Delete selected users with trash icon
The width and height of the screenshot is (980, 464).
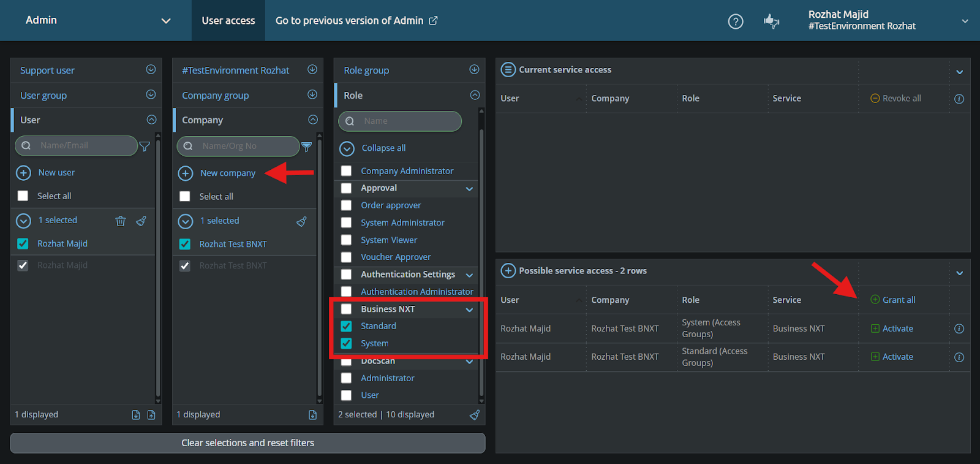[x=121, y=221]
